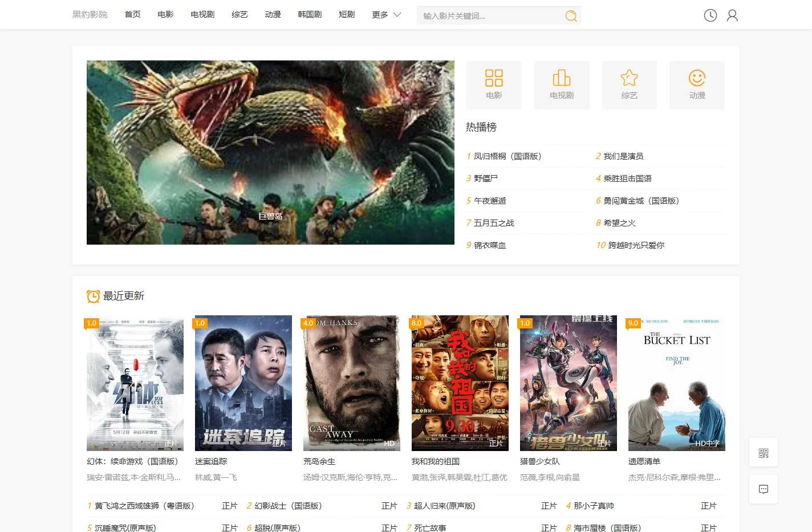Open the 迷案追踪 poster
The width and height of the screenshot is (812, 532).
[243, 383]
